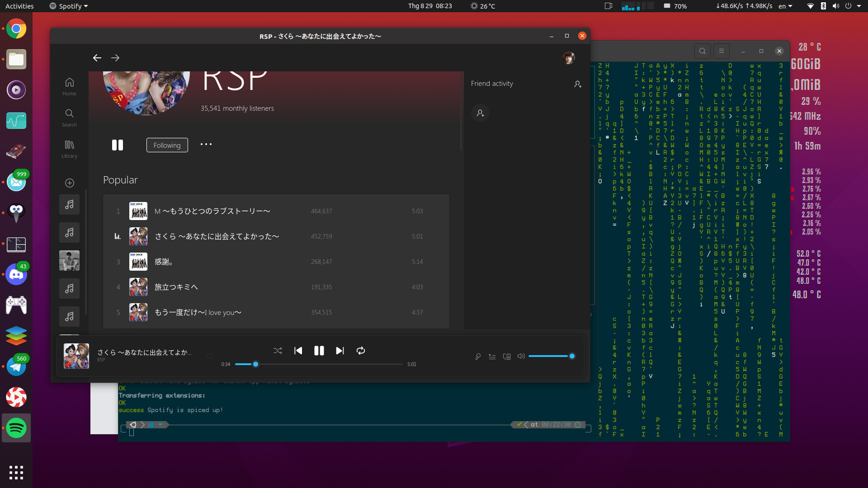Open the en input language dropdown
868x488 pixels.
pyautogui.click(x=785, y=6)
